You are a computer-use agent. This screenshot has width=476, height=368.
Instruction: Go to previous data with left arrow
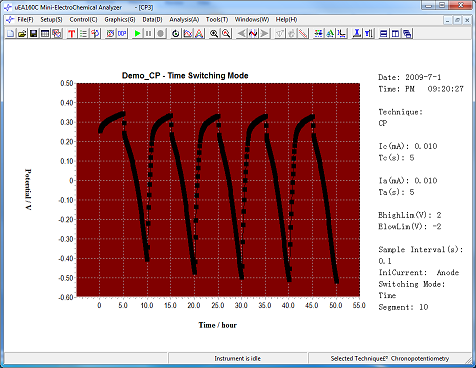click(241, 33)
